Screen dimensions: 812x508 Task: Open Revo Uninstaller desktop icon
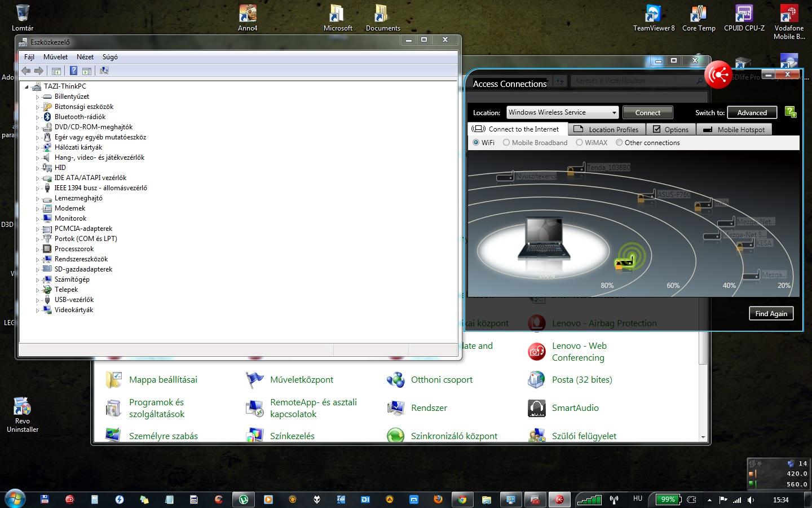click(22, 415)
